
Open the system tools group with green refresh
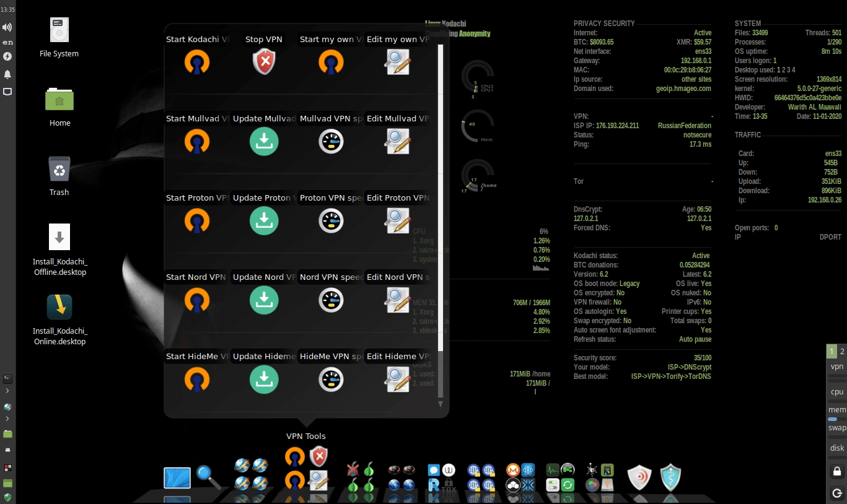560,477
